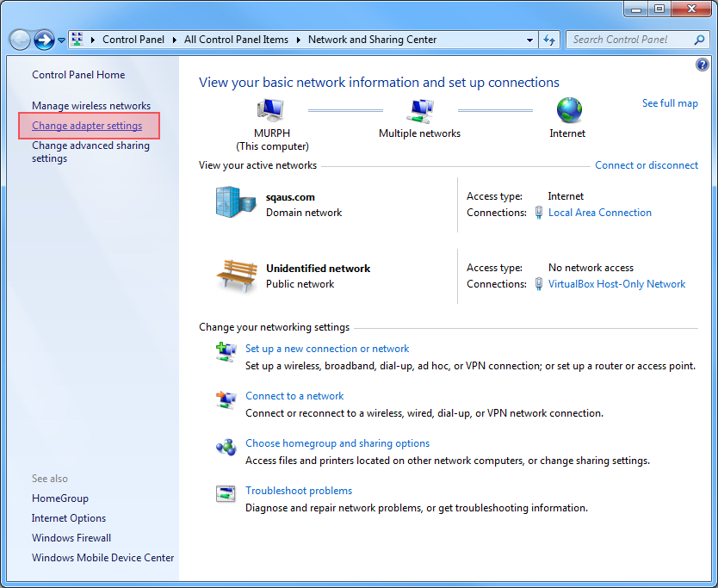Click the MURPH computer icon
Image resolution: width=718 pixels, height=588 pixels.
tap(271, 110)
